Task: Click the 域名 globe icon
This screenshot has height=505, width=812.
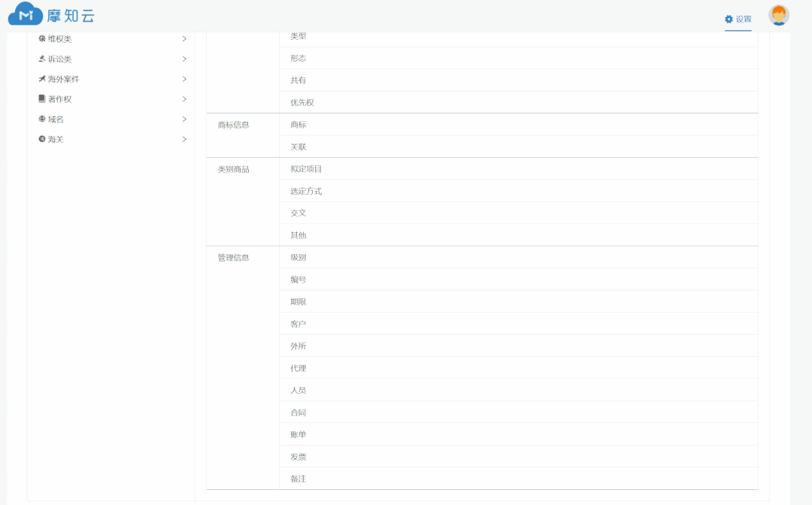Action: [x=42, y=119]
